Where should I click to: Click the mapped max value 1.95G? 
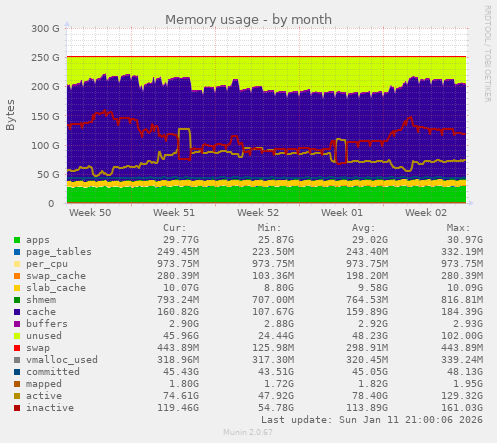[x=468, y=384]
